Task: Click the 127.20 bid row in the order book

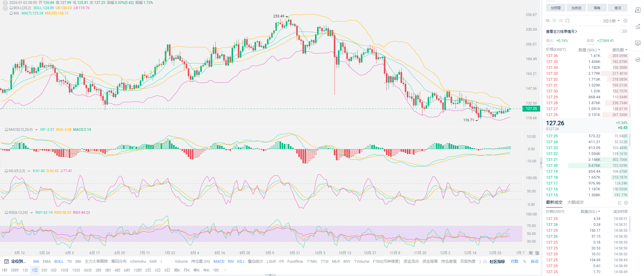Action: [x=586, y=166]
